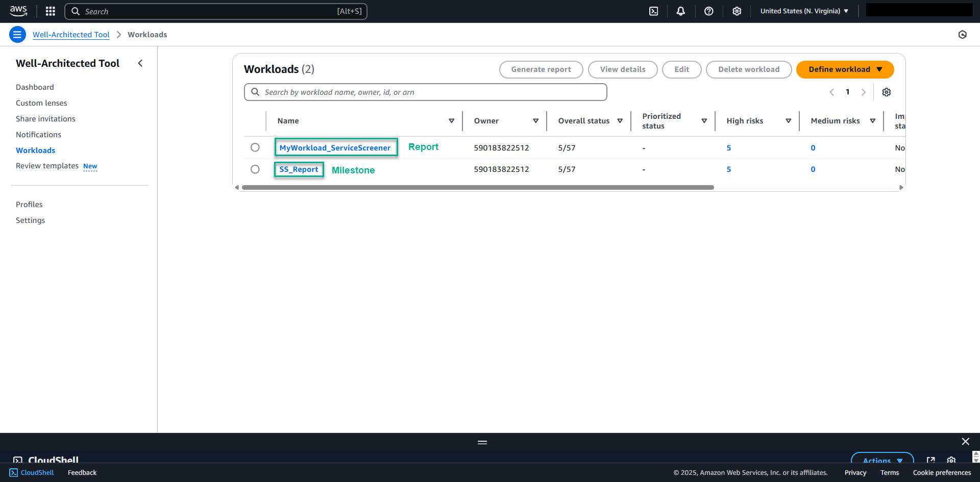Click the Generate report button
Viewport: 980px width, 482px height.
(x=541, y=69)
